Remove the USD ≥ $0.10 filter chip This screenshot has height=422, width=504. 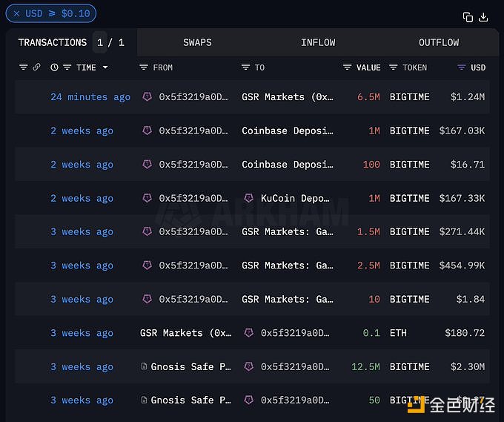tap(17, 13)
